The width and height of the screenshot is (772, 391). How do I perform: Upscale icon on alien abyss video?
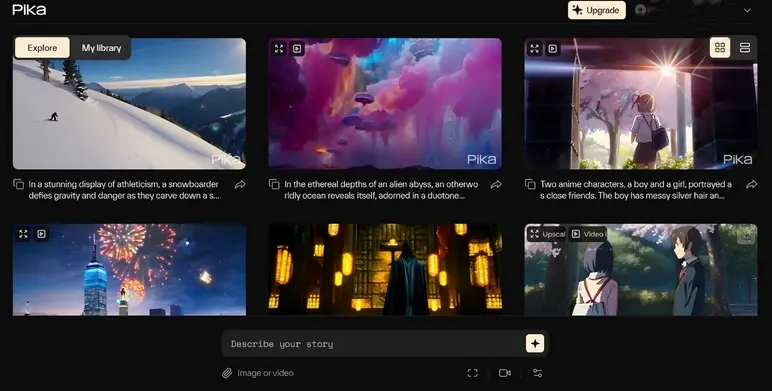(279, 48)
